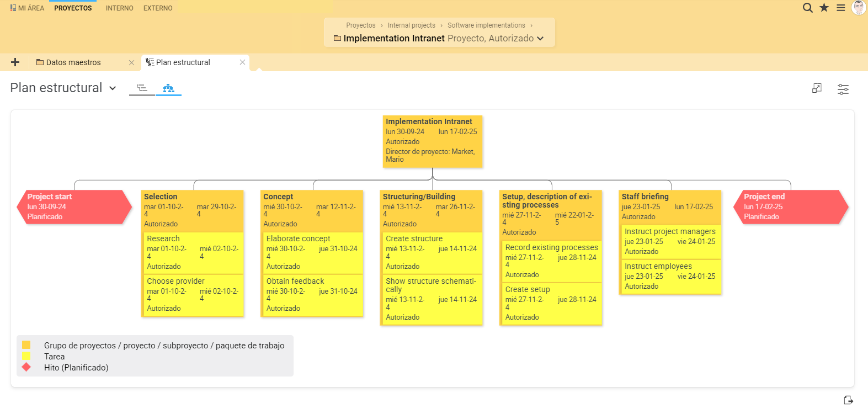This screenshot has height=408, width=868.
Task: Open the structure plan in new window
Action: point(817,88)
